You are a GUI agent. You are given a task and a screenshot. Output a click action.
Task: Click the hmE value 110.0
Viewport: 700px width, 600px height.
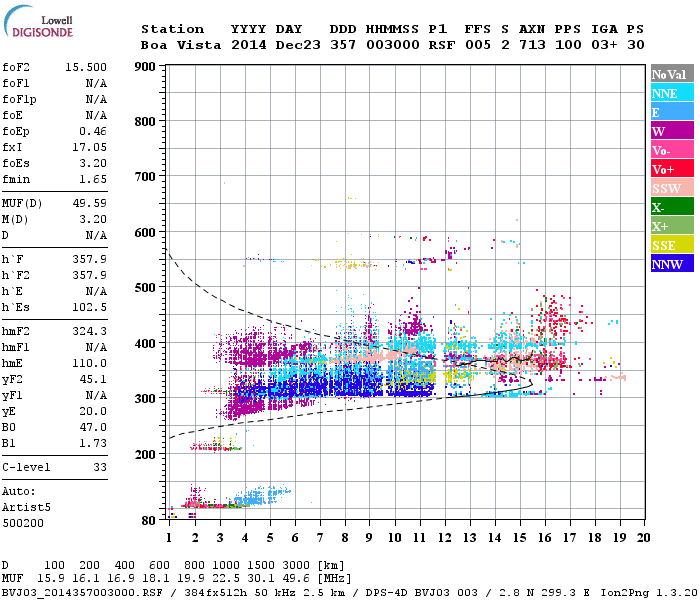89,363
